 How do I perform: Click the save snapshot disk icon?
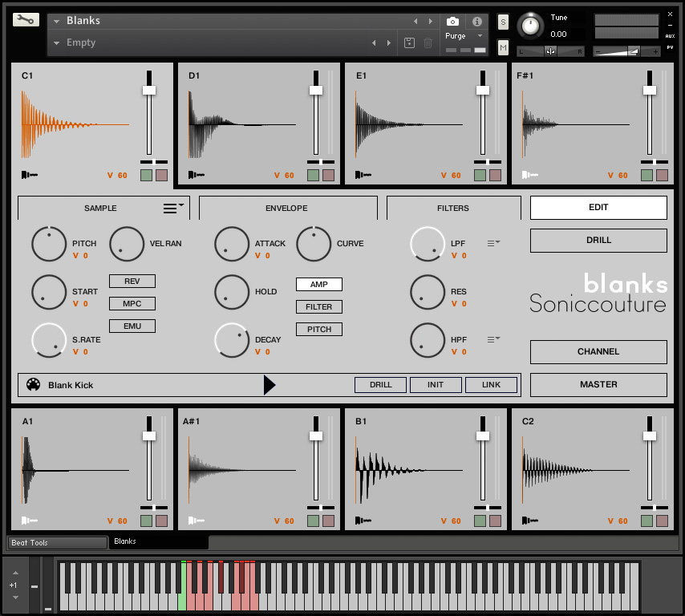(x=409, y=43)
